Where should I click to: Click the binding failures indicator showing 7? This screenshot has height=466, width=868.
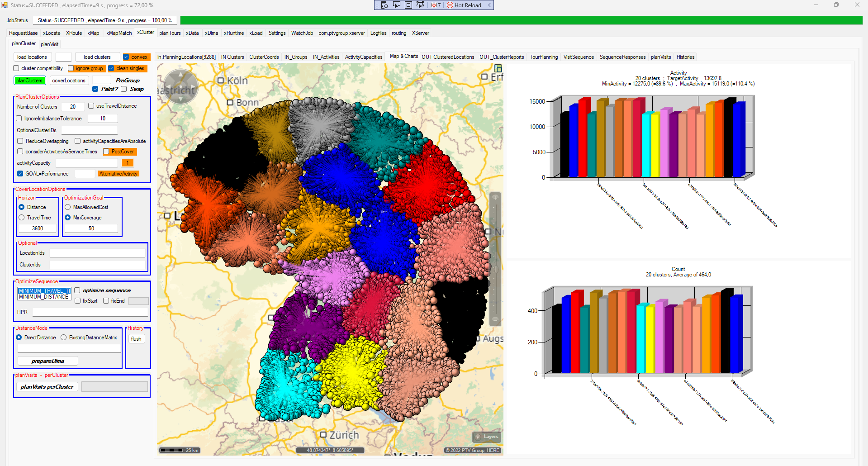[436, 5]
